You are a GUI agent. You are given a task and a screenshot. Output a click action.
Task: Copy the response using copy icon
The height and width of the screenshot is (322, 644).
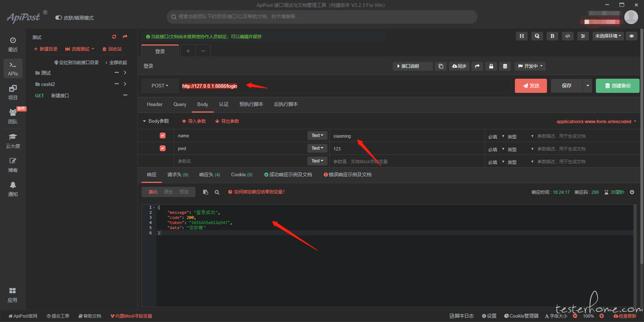pos(206,192)
